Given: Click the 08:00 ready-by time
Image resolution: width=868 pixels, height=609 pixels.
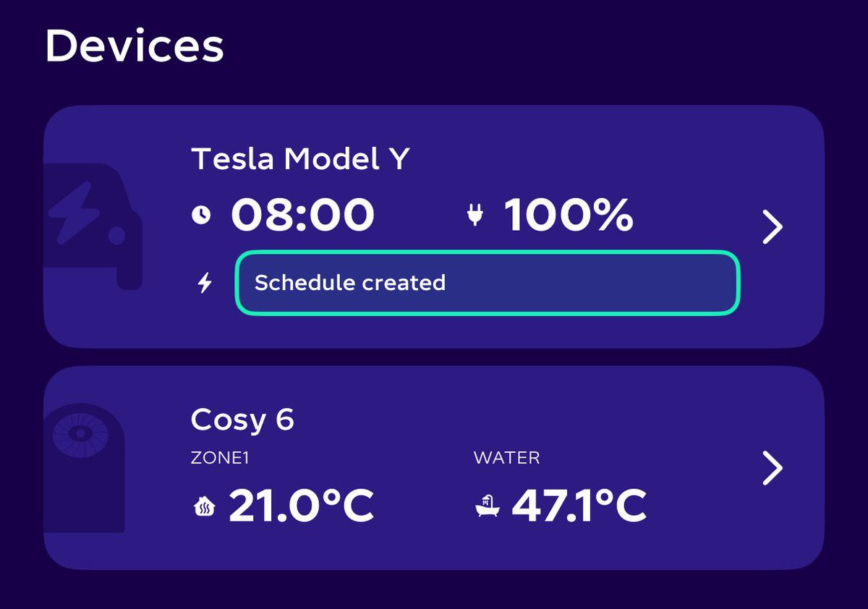Looking at the screenshot, I should click(302, 216).
